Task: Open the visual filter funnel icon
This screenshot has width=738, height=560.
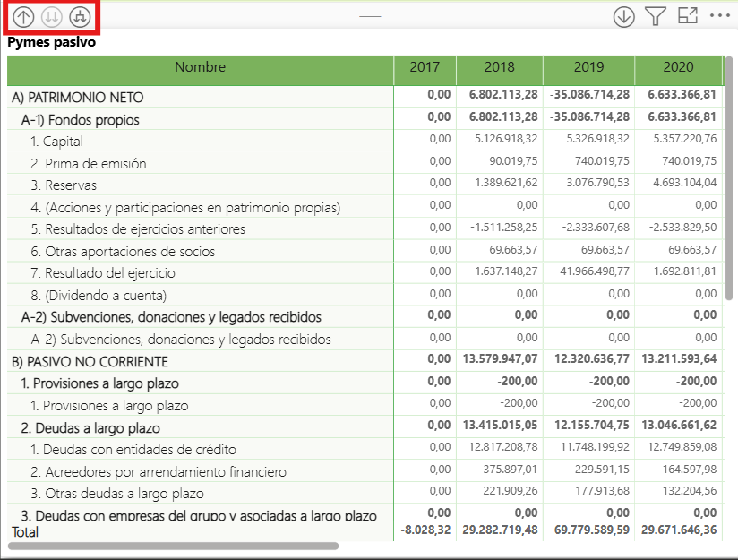Action: (x=656, y=15)
